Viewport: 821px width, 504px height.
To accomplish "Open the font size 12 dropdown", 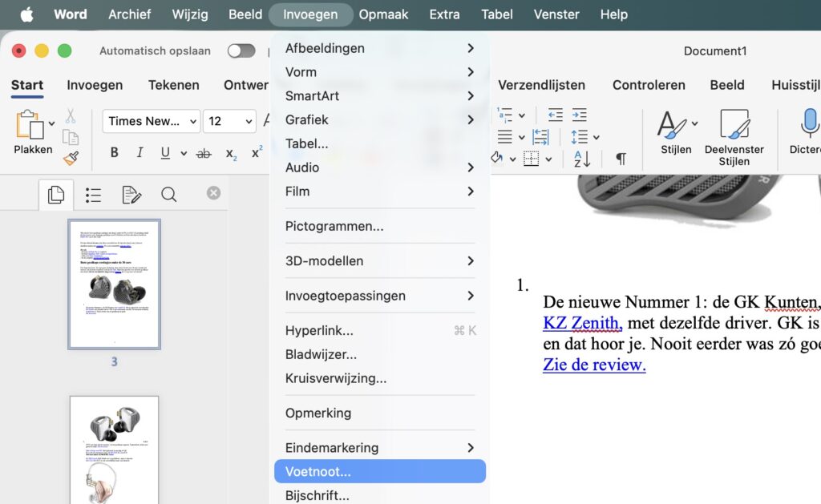I will tap(229, 121).
